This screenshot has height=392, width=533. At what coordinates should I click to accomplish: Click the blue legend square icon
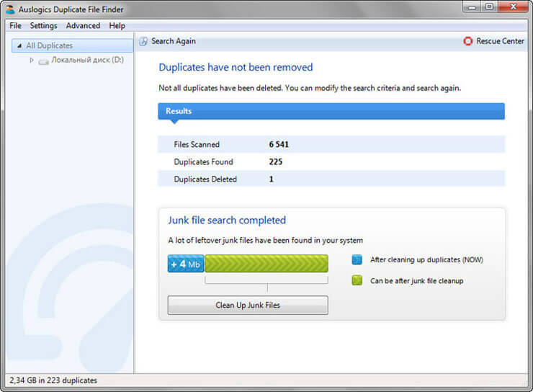[x=357, y=260]
